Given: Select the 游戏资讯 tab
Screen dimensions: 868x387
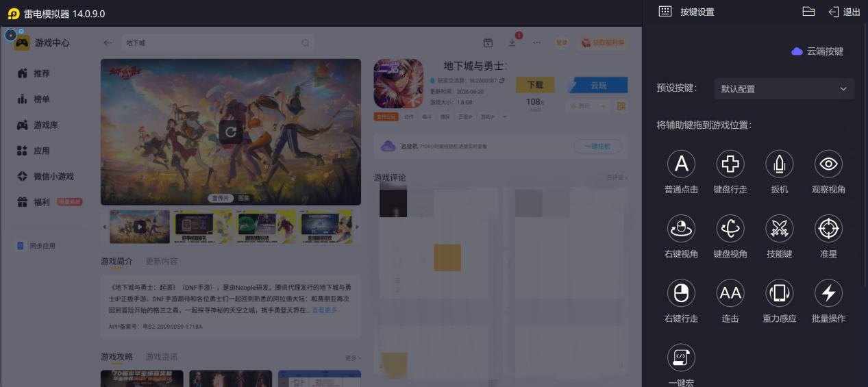Looking at the screenshot, I should (162, 357).
